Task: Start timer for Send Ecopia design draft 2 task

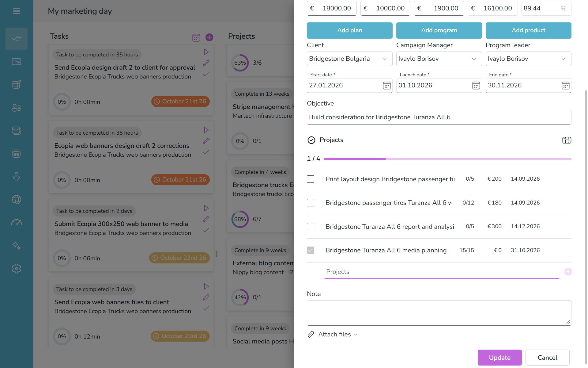Action: click(x=206, y=52)
